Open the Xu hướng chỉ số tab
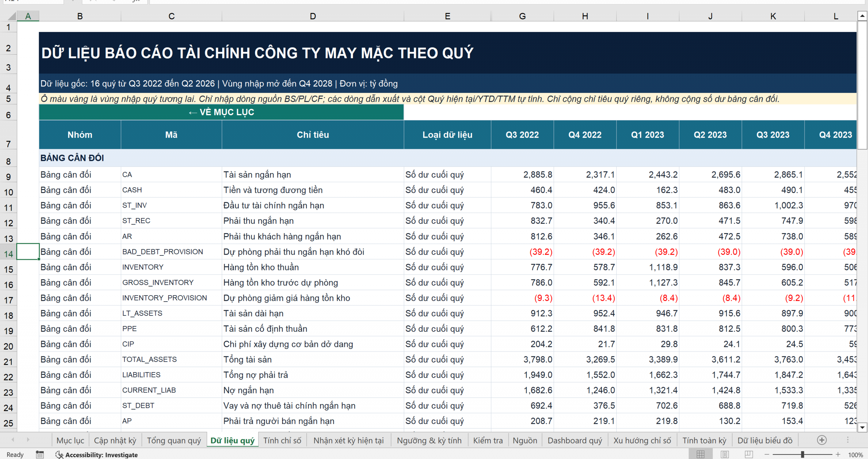Screen dimensions: 868x459 tap(642, 440)
